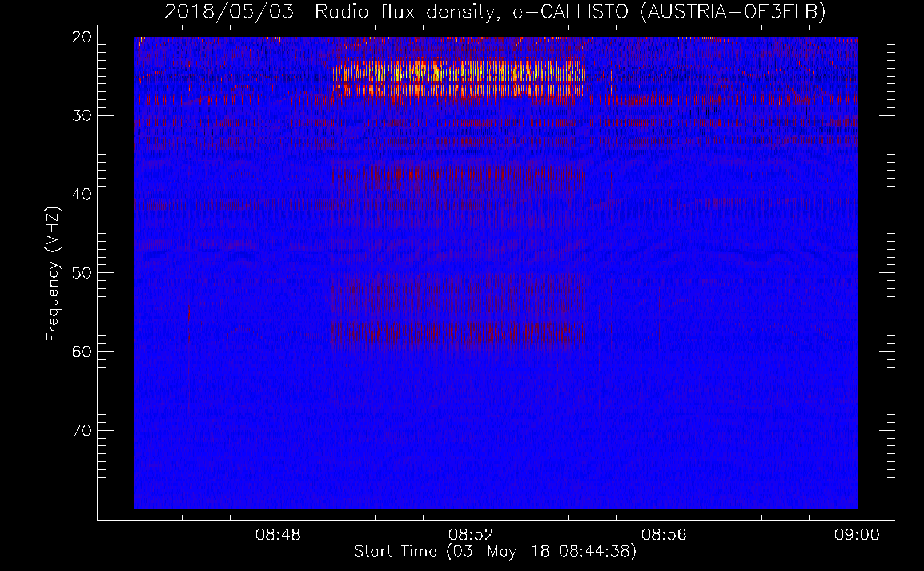Image resolution: width=924 pixels, height=571 pixels.
Task: Click "Radio flux density, e-CALLISTO" title text
Action: point(472,11)
